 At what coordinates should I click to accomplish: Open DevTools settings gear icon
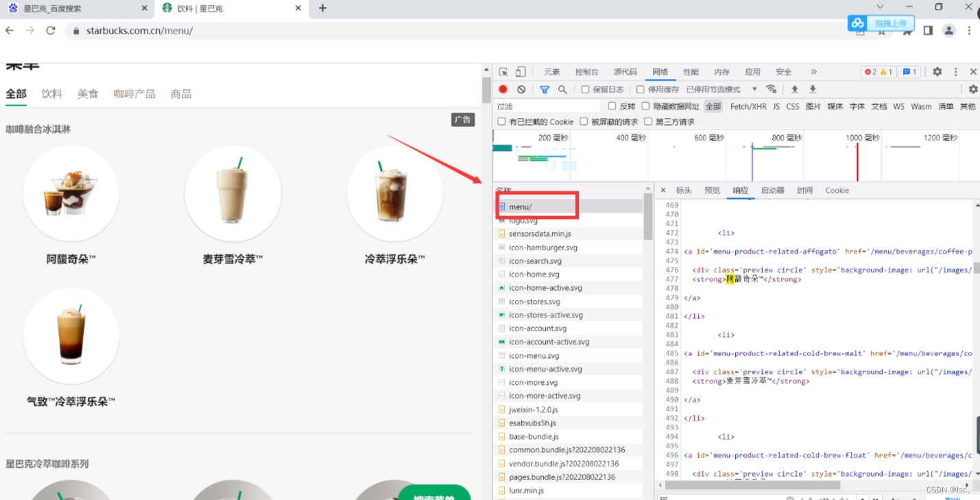pyautogui.click(x=937, y=72)
